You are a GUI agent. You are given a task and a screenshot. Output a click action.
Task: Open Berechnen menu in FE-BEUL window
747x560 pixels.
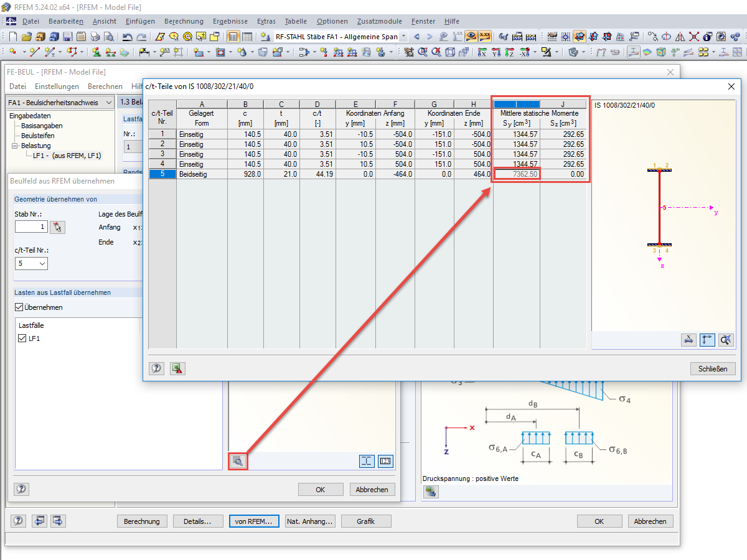pos(105,86)
